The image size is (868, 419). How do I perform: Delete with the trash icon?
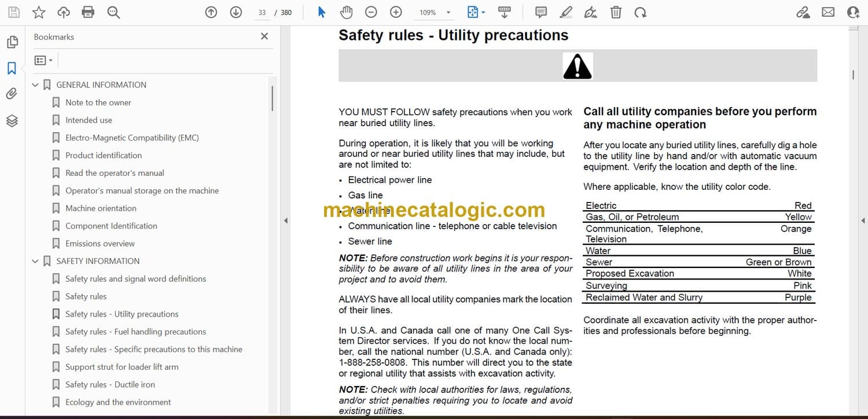click(616, 12)
